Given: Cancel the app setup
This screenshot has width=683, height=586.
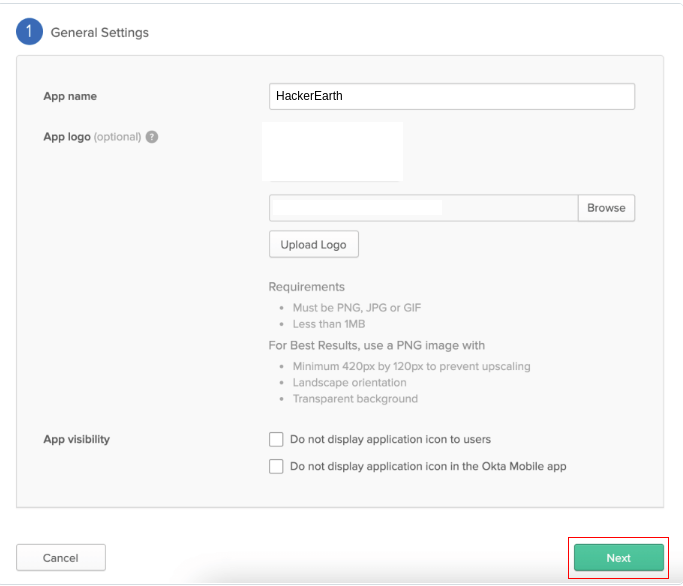Looking at the screenshot, I should click(x=61, y=558).
